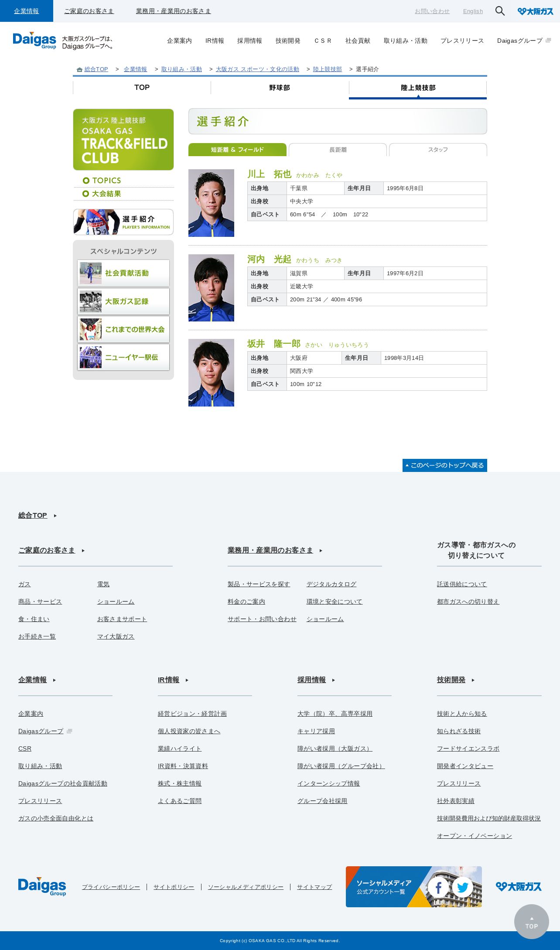Screen dimensions: 560x950
Task: Select 企業情報 in top bar
Action: [27, 11]
